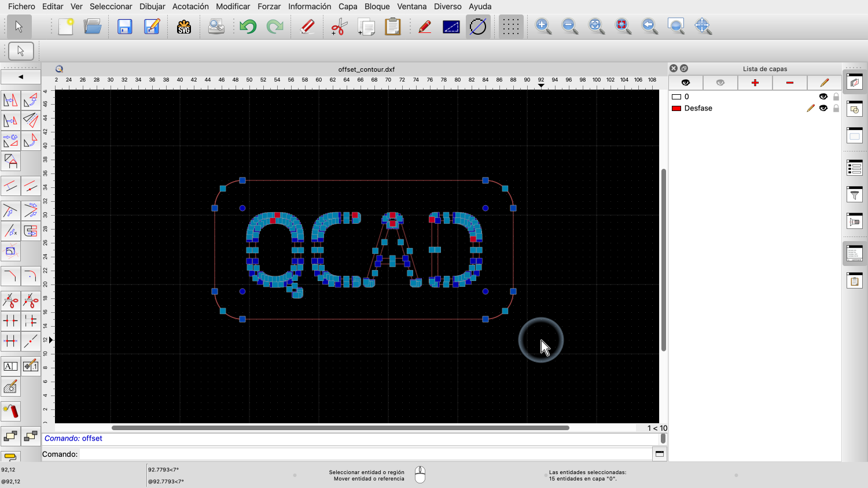Hide layer 0 using its eye icon
Image resolution: width=868 pixels, height=488 pixels.
(823, 97)
